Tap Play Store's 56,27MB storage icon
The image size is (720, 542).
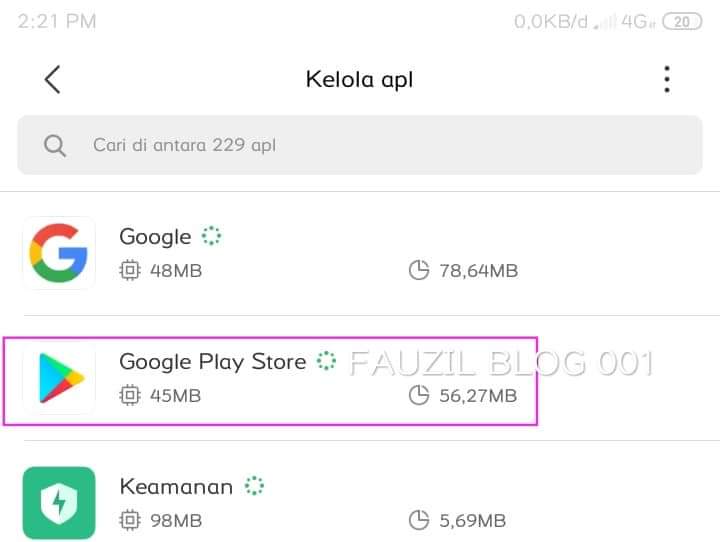420,396
